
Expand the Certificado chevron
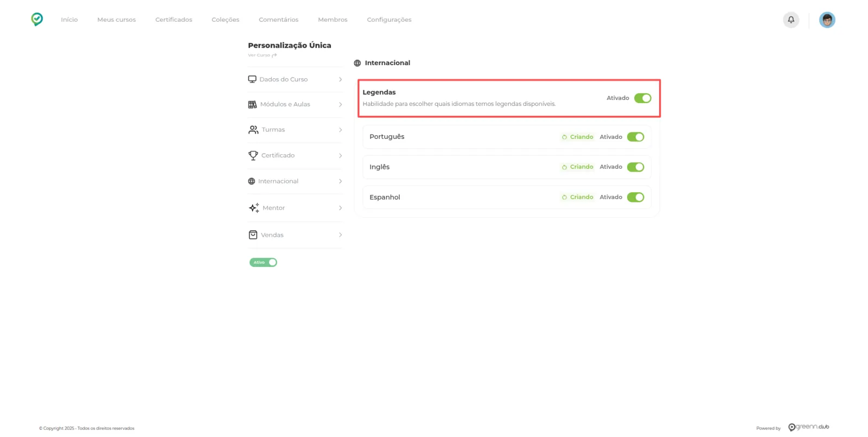(x=340, y=156)
